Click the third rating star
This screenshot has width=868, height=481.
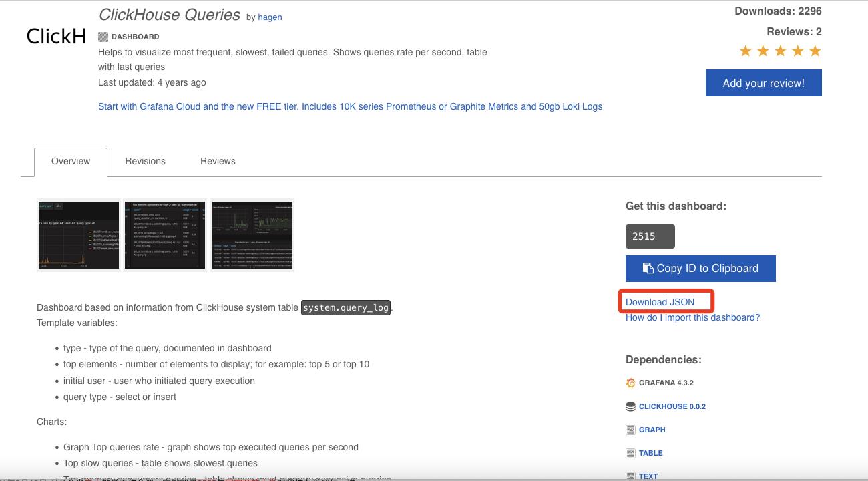[x=781, y=51]
